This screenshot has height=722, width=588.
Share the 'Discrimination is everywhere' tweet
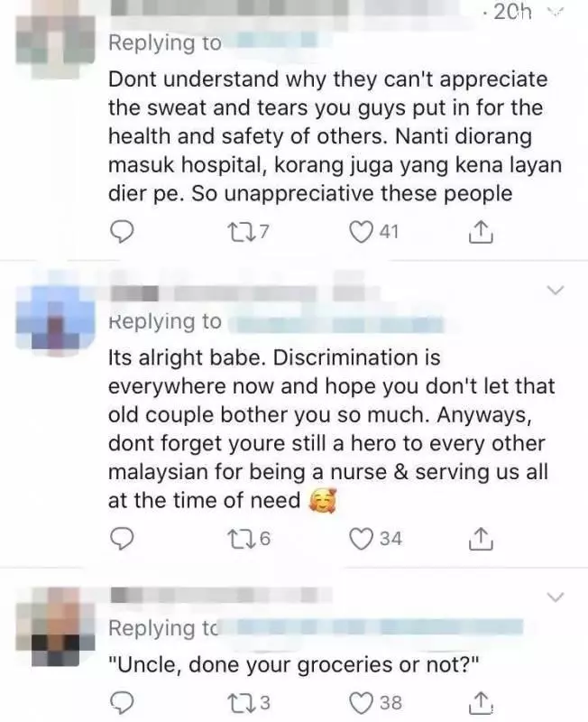coord(481,539)
